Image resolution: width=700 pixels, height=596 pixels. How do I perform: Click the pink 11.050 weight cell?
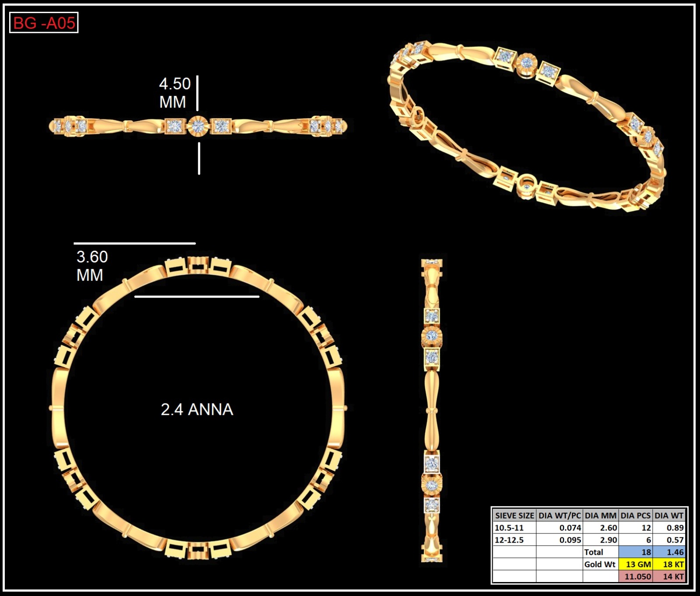(635, 576)
